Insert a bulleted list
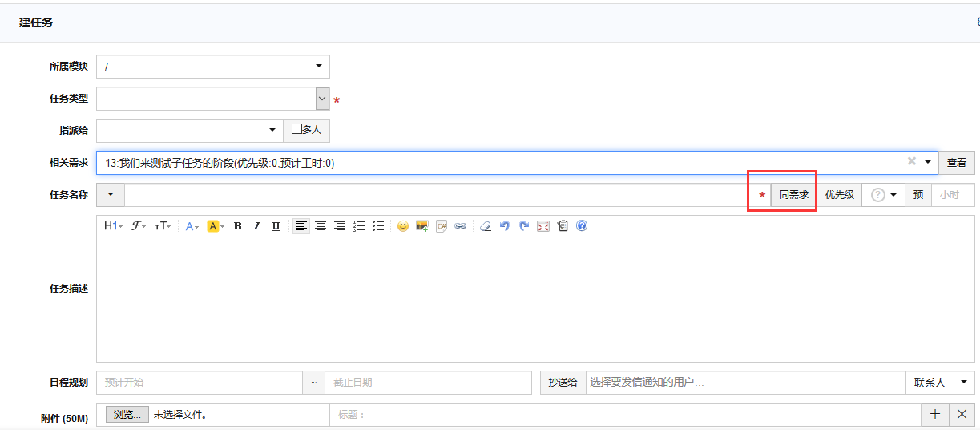 [x=378, y=226]
